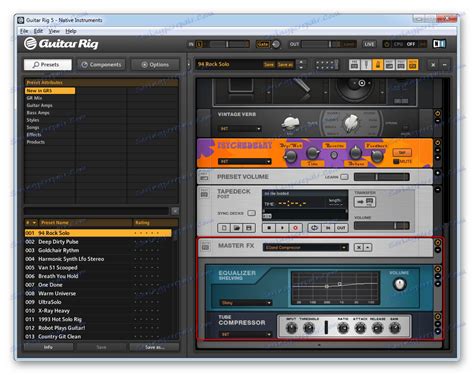Viewport: 474px width, 375px height.
Task: Toggle Psychedelay power button
Action: [438, 143]
